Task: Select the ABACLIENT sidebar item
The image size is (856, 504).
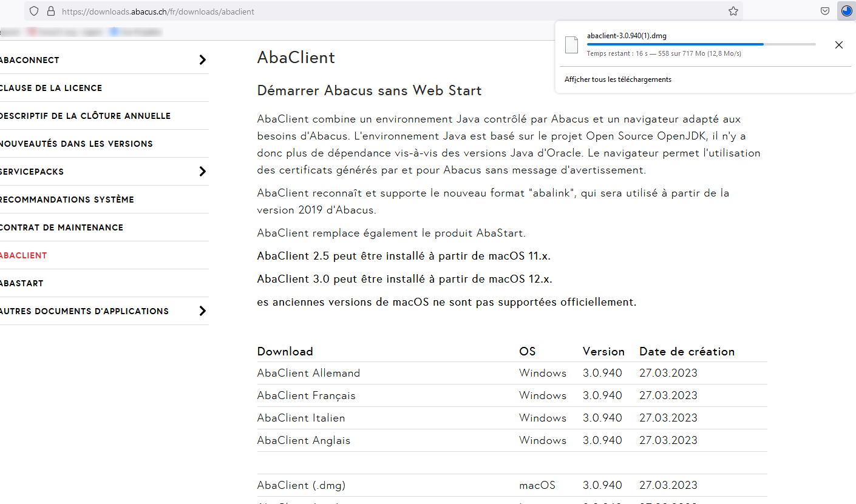Action: (x=24, y=255)
